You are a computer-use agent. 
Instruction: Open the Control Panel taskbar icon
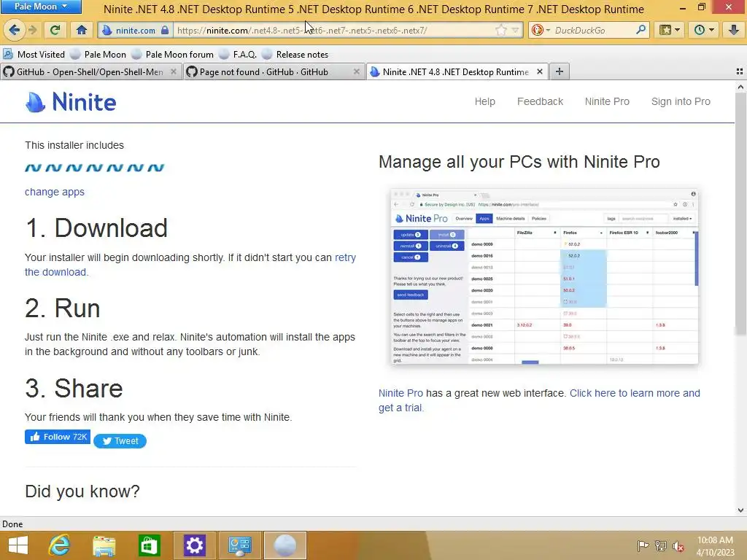pyautogui.click(x=239, y=545)
